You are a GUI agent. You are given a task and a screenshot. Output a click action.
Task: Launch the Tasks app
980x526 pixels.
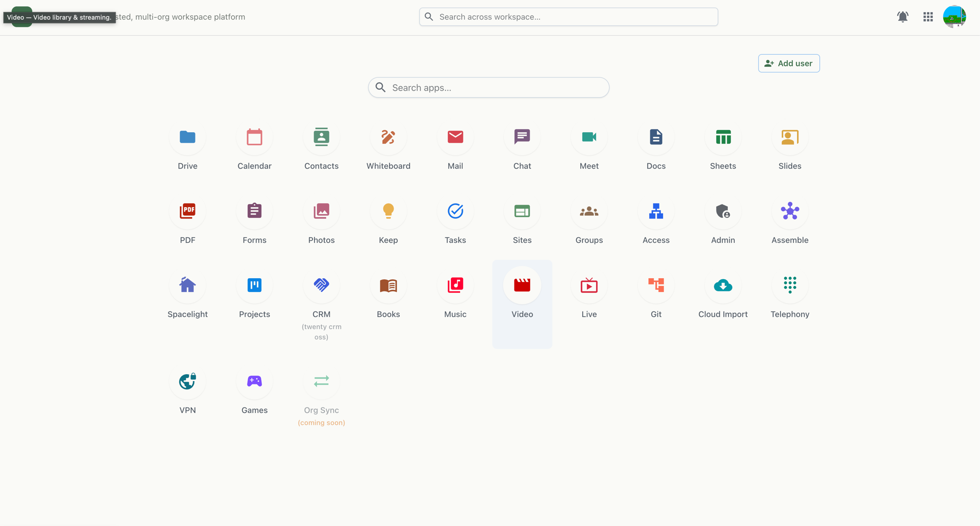point(455,222)
